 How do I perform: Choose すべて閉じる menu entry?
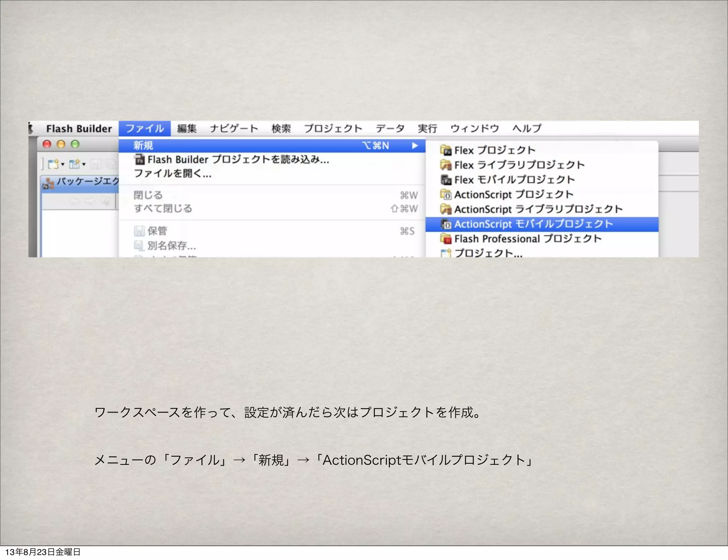272,209
